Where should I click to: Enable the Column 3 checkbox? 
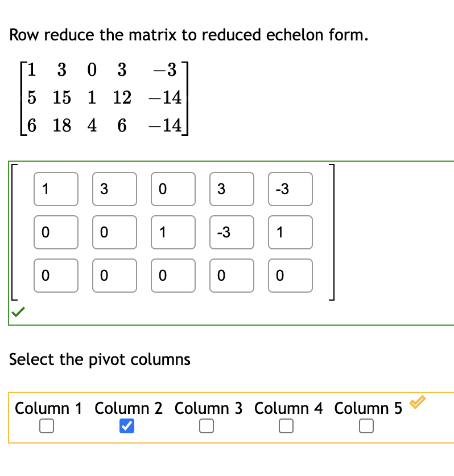pos(207,425)
